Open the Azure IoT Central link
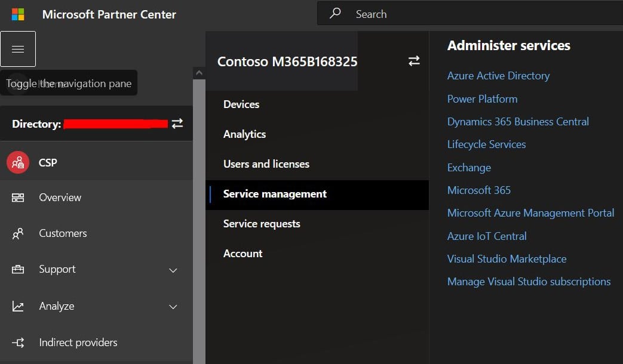This screenshot has width=623, height=364. point(487,236)
